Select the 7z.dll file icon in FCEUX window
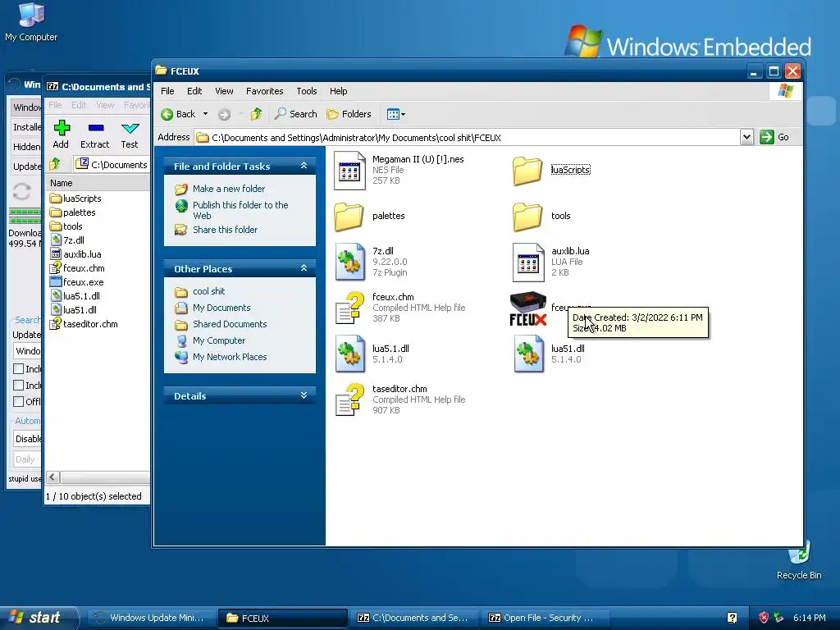This screenshot has height=630, width=840. (349, 262)
